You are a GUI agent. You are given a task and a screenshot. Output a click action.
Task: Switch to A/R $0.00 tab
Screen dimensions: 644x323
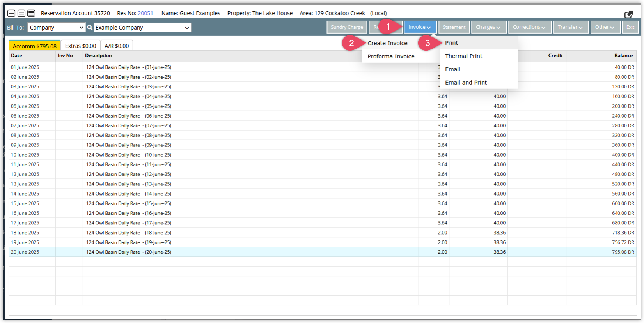click(117, 46)
